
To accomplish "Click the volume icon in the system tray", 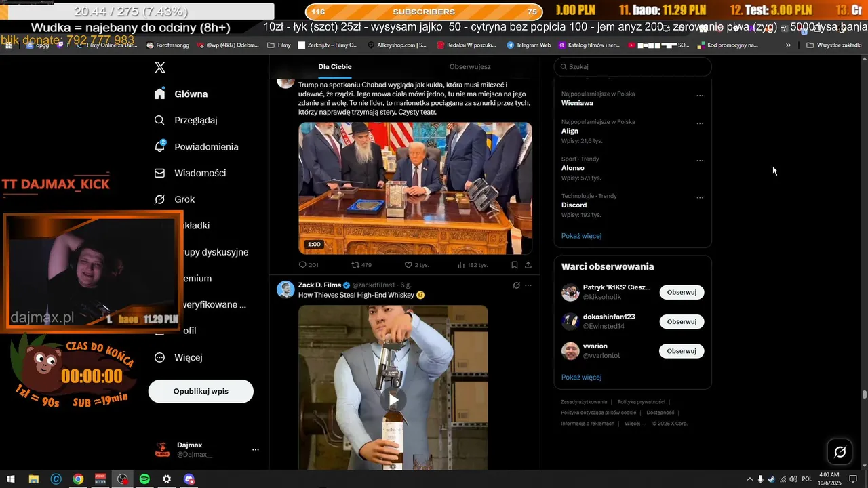I will tap(793, 479).
